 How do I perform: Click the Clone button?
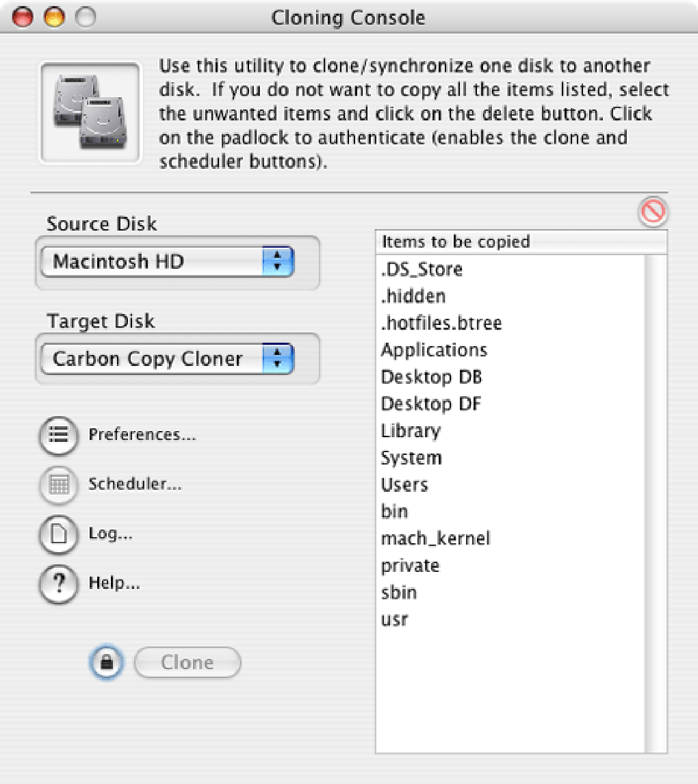tap(188, 662)
